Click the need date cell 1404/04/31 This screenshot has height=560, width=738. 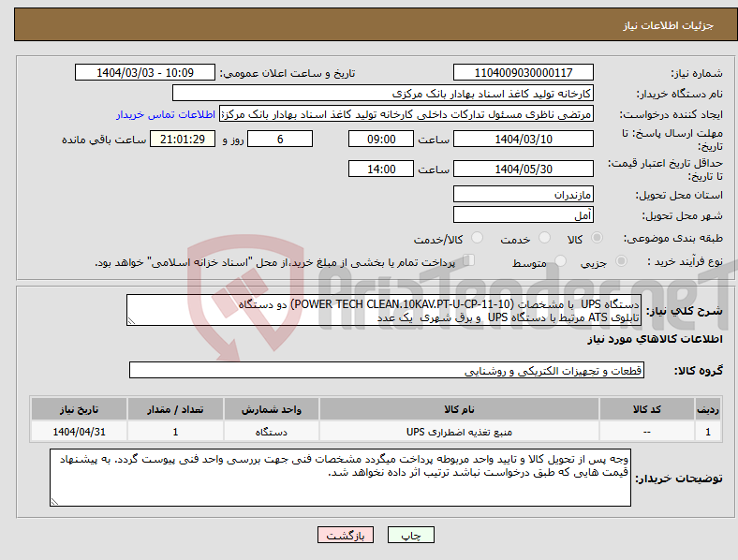pos(79,432)
